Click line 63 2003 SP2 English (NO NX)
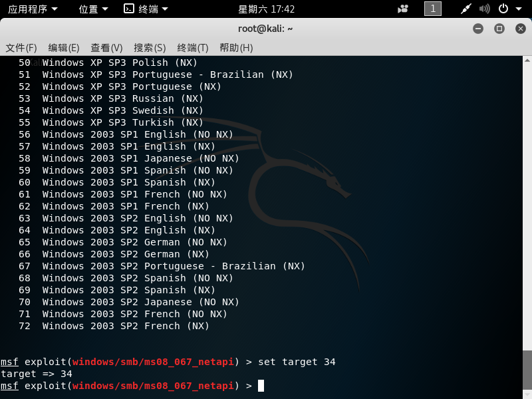The image size is (532, 399). coord(126,218)
